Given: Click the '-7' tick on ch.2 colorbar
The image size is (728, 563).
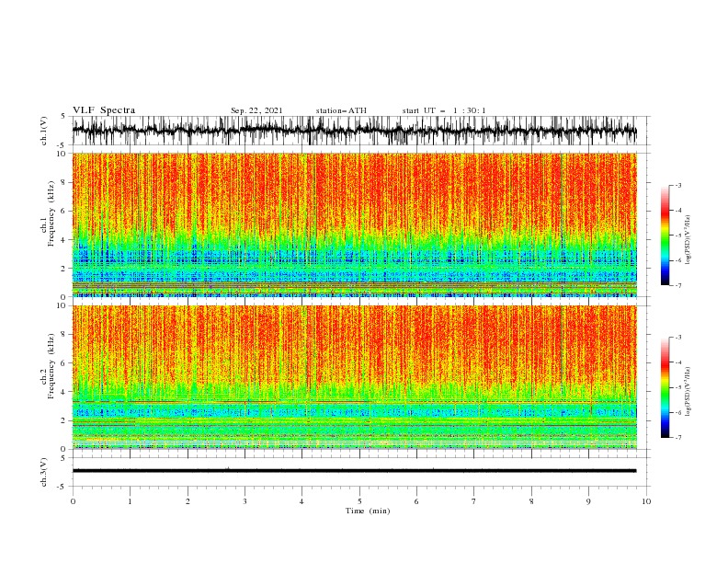Looking at the screenshot, I should coord(678,438).
